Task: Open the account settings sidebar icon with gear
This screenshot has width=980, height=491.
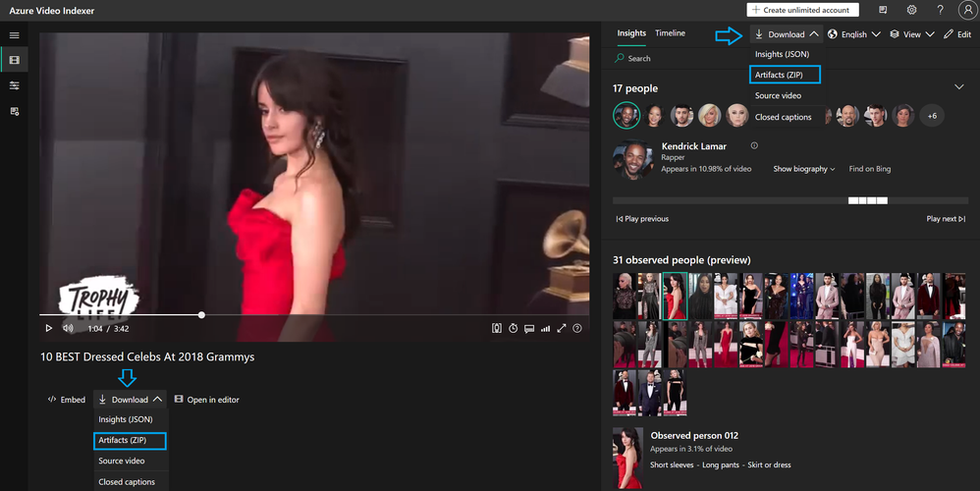Action: (14, 111)
